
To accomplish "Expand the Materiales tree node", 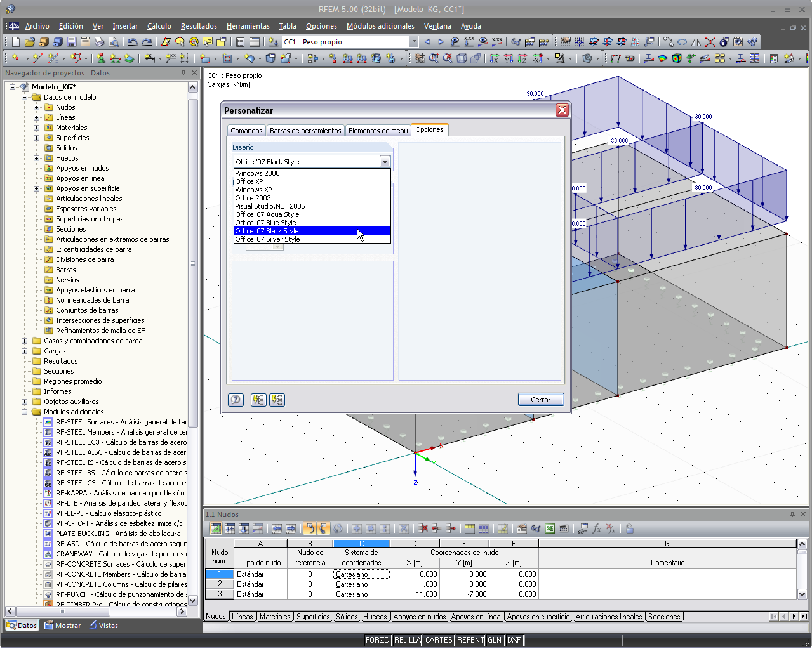I will pyautogui.click(x=36, y=128).
